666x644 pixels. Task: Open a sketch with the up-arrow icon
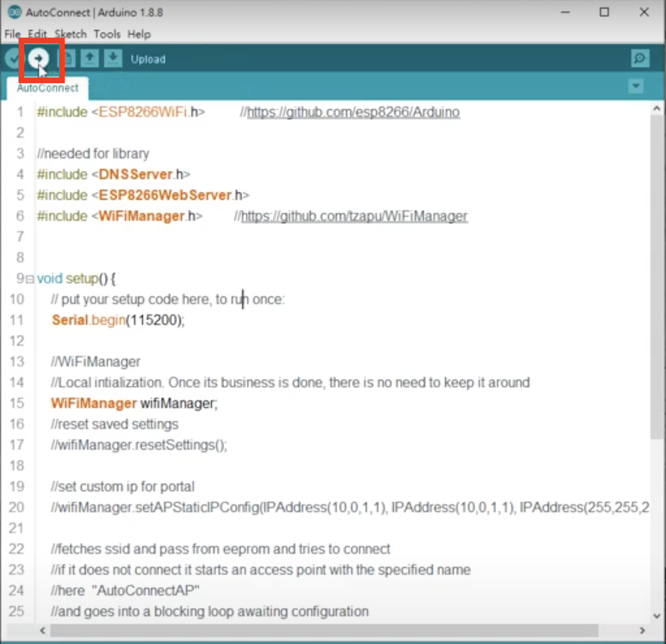point(90,58)
